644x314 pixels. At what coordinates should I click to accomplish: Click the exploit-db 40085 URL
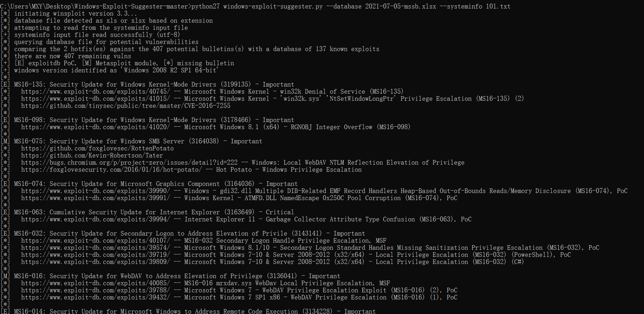[x=95, y=283]
